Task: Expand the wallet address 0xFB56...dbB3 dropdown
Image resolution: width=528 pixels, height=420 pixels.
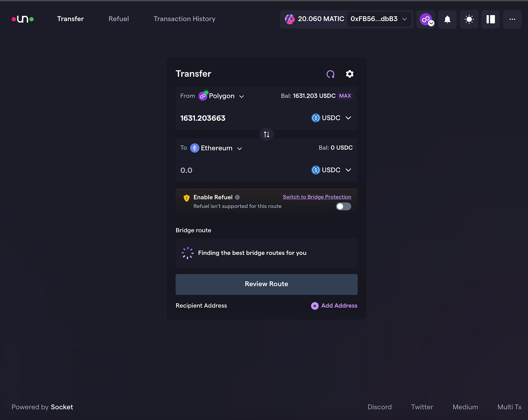Action: (x=379, y=19)
